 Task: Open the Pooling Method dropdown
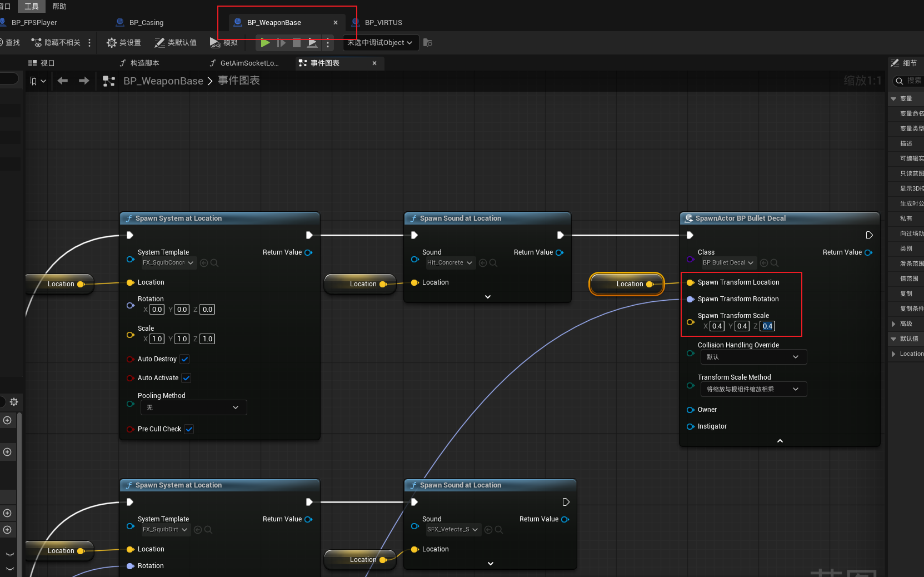coord(194,408)
